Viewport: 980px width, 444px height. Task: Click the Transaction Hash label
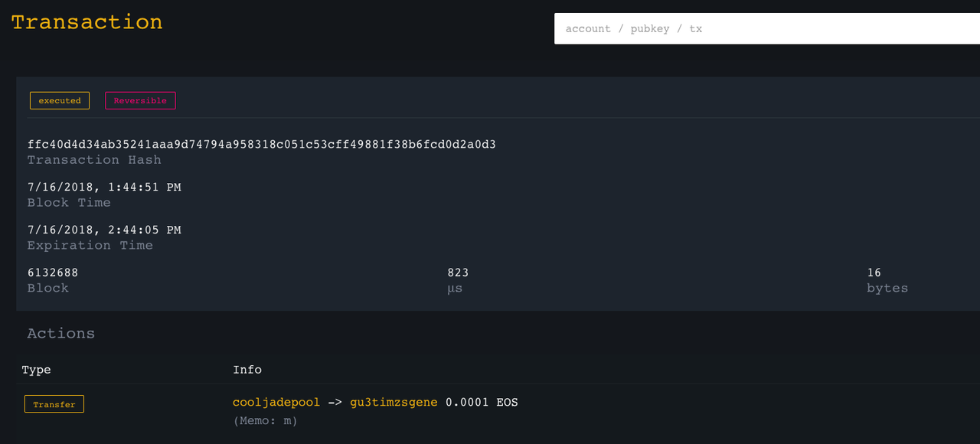(94, 160)
